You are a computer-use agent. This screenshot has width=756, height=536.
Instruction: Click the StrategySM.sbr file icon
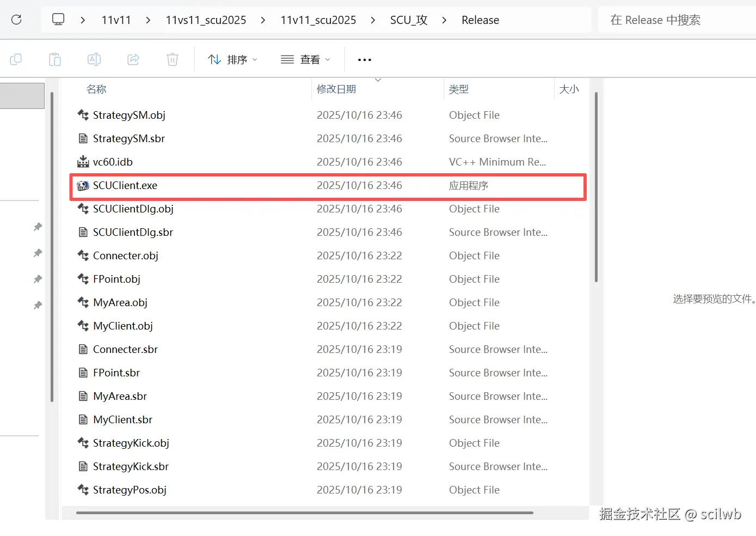83,138
